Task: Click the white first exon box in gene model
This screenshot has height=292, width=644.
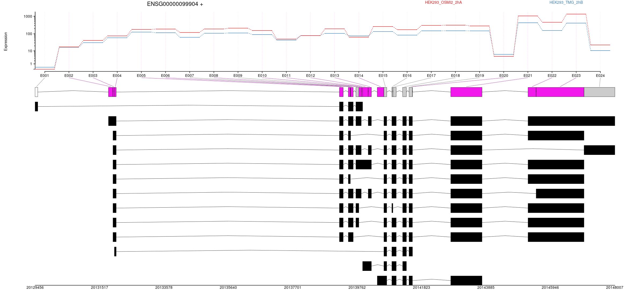Action: 36,92
